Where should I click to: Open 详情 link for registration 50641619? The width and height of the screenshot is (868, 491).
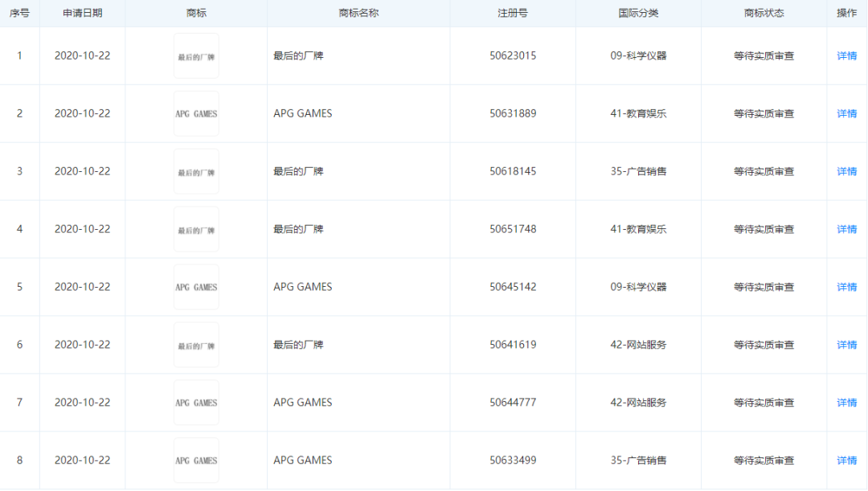[846, 345]
